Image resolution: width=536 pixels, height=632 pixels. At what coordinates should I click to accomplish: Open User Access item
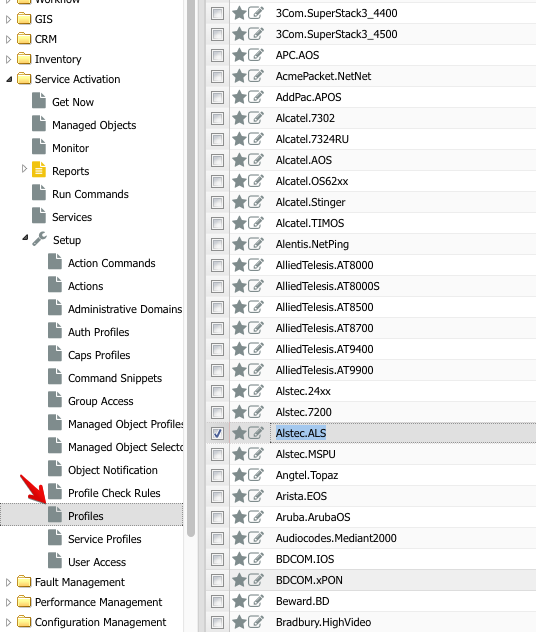[97, 561]
